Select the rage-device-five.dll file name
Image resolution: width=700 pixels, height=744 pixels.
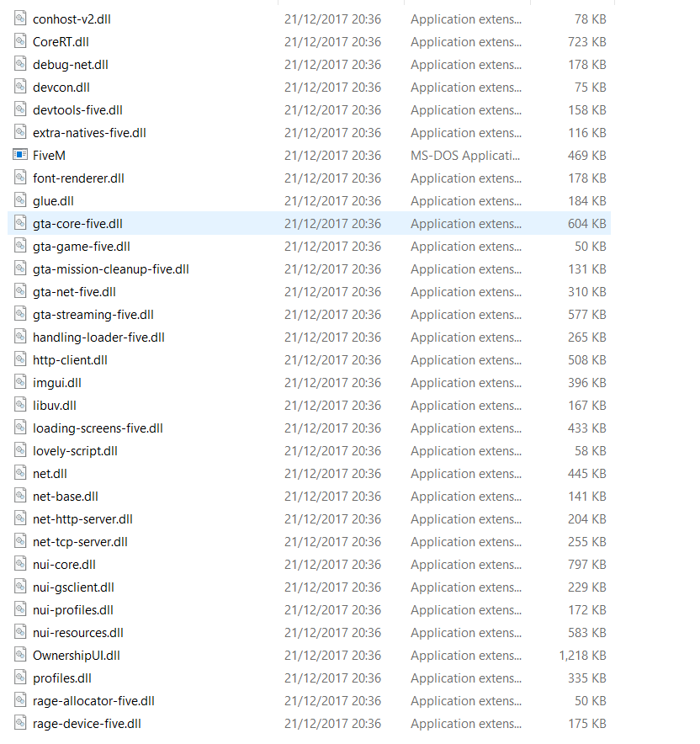pos(87,724)
